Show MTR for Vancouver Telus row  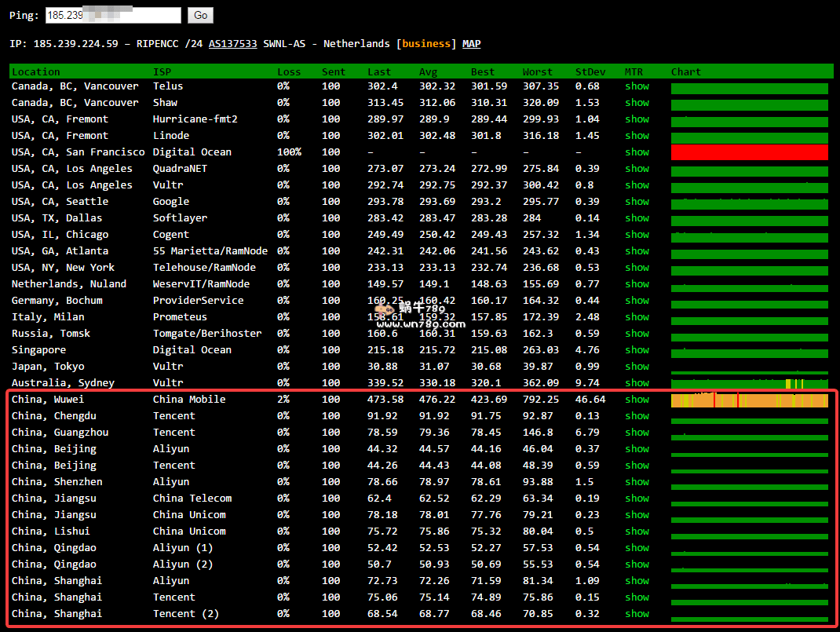[x=637, y=86]
